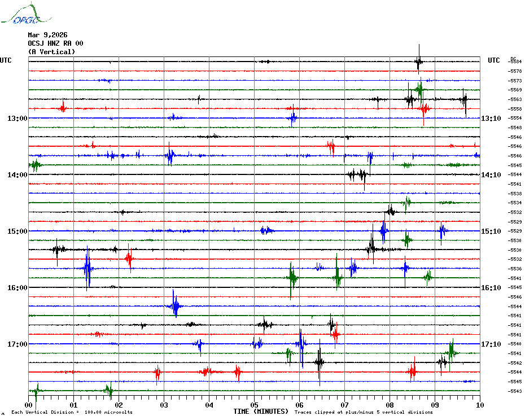Image resolution: width=525 pixels, height=420 pixels.
Task: Select the -5584 DC offset value
Action: pyautogui.click(x=515, y=62)
